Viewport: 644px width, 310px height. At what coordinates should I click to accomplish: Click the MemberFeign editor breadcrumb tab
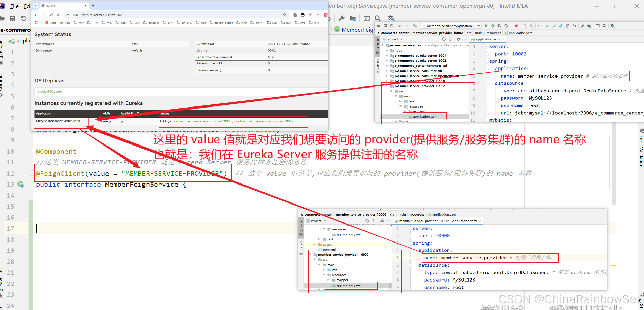(x=355, y=30)
